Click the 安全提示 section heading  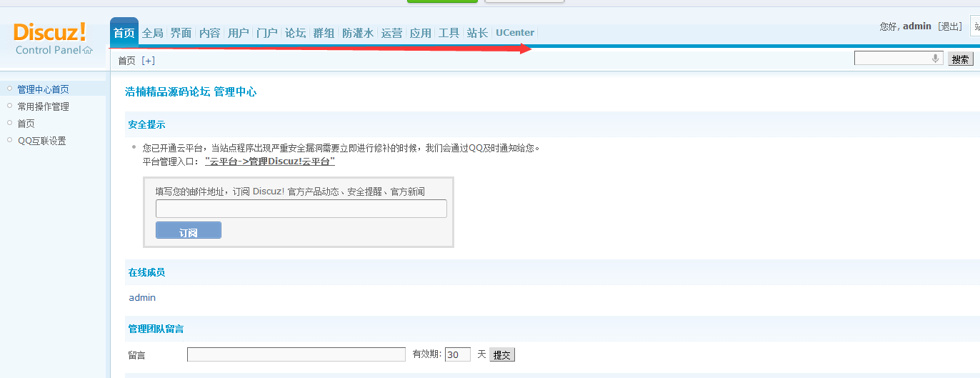(x=147, y=124)
